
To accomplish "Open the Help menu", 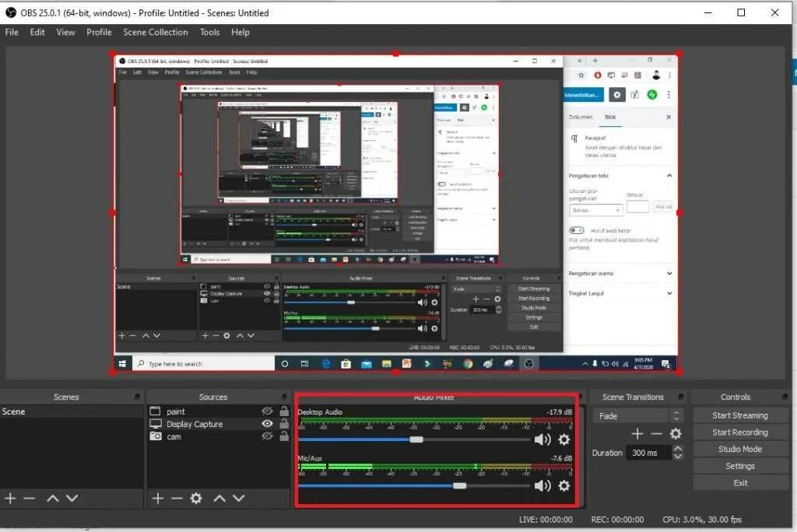I will pos(240,32).
